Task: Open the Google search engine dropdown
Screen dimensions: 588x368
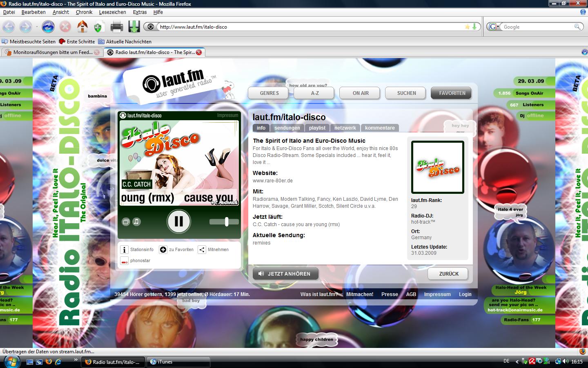Action: coord(494,27)
